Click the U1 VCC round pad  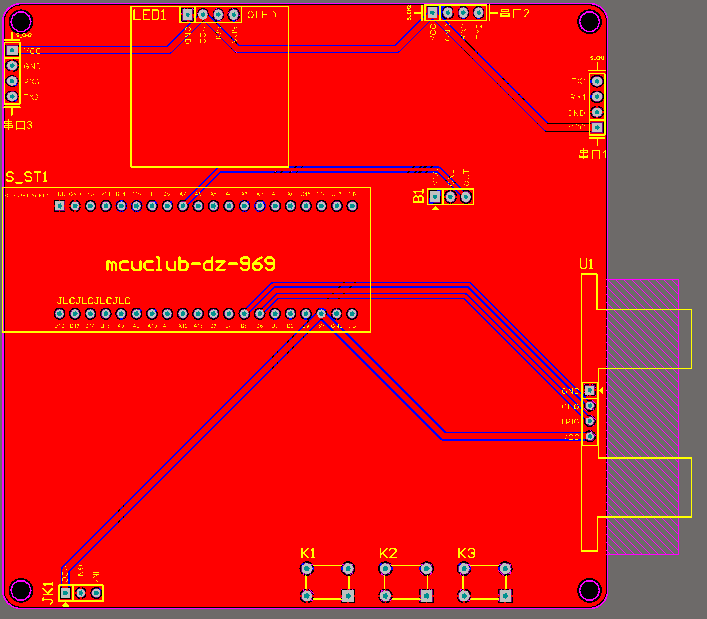click(x=590, y=436)
